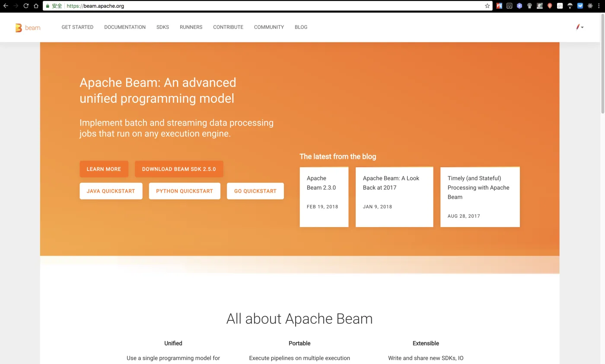The height and width of the screenshot is (364, 605).
Task: Read 'Apache Beam: A Look Back at 2017' post
Action: 394,197
